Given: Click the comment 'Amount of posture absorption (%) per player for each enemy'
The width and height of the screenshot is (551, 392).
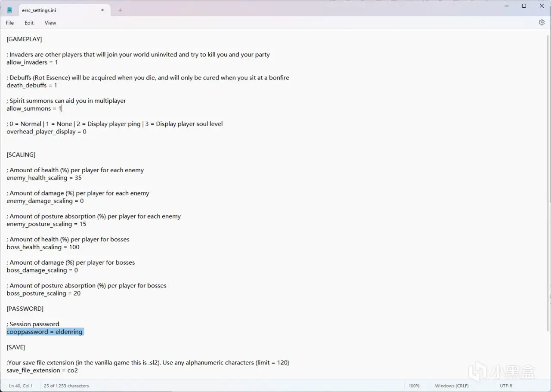Looking at the screenshot, I should pos(94,216).
